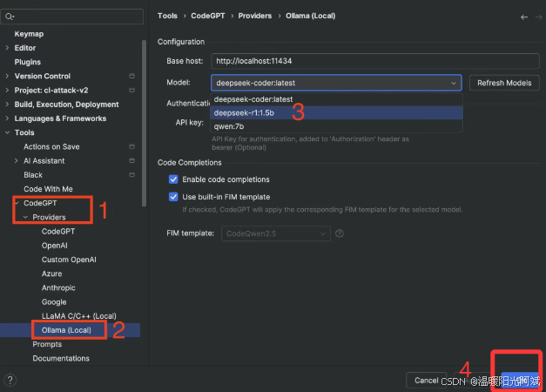Click the Code Completions section heading
546x392 pixels.
(190, 163)
